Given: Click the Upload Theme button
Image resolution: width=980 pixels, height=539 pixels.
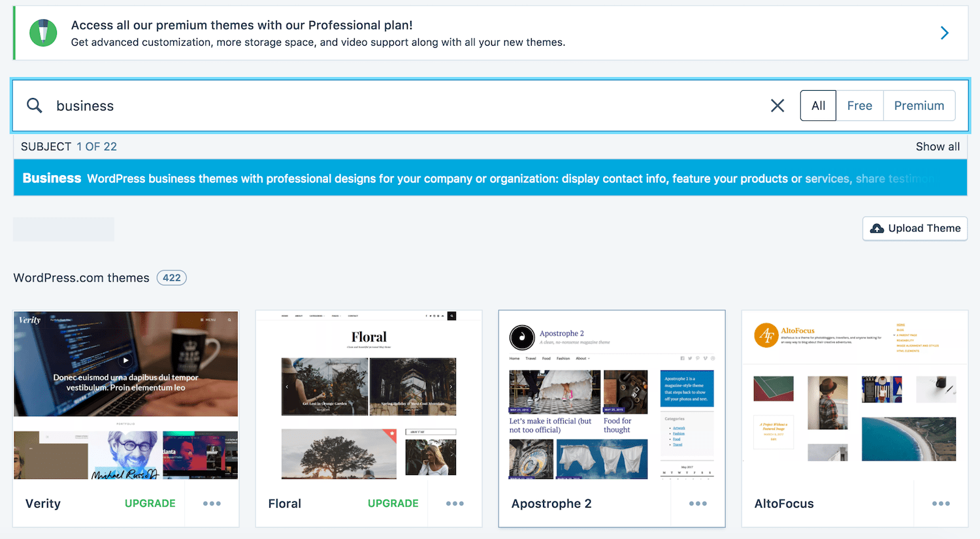Looking at the screenshot, I should 915,228.
